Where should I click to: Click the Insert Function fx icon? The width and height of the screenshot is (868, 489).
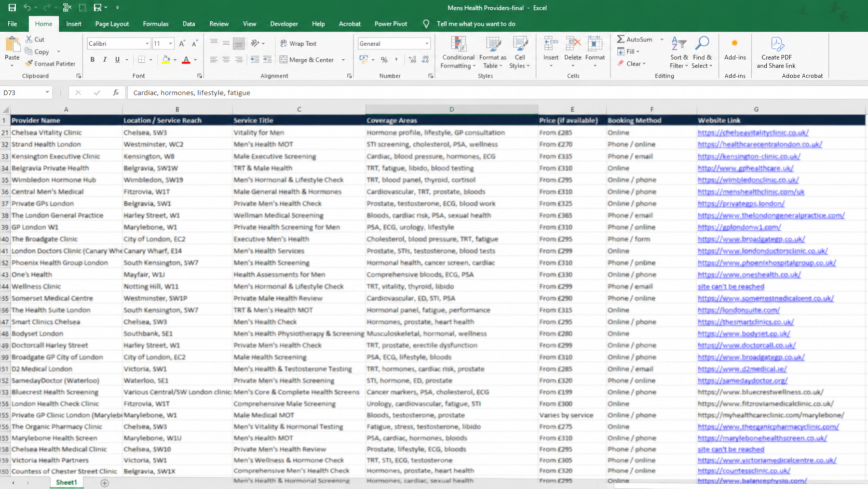coord(116,92)
